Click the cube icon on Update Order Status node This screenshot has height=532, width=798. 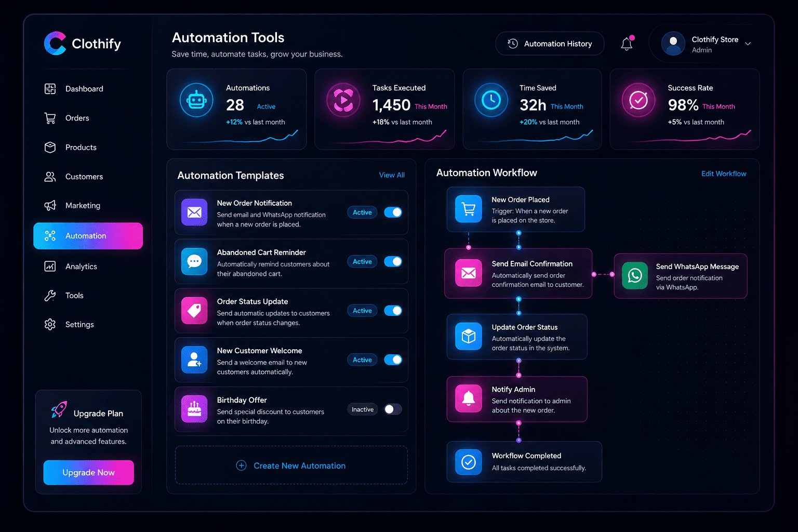tap(469, 336)
